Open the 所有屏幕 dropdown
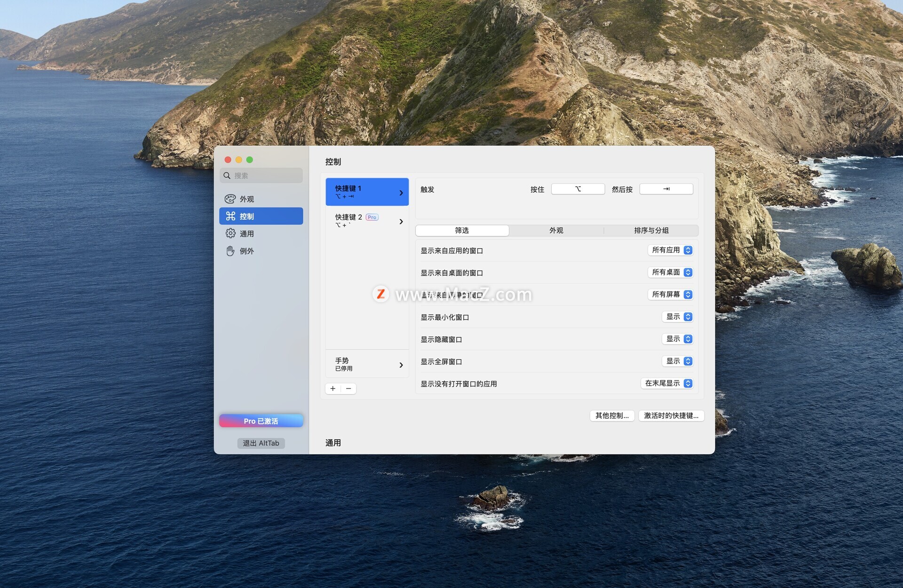903x588 pixels. tap(670, 294)
